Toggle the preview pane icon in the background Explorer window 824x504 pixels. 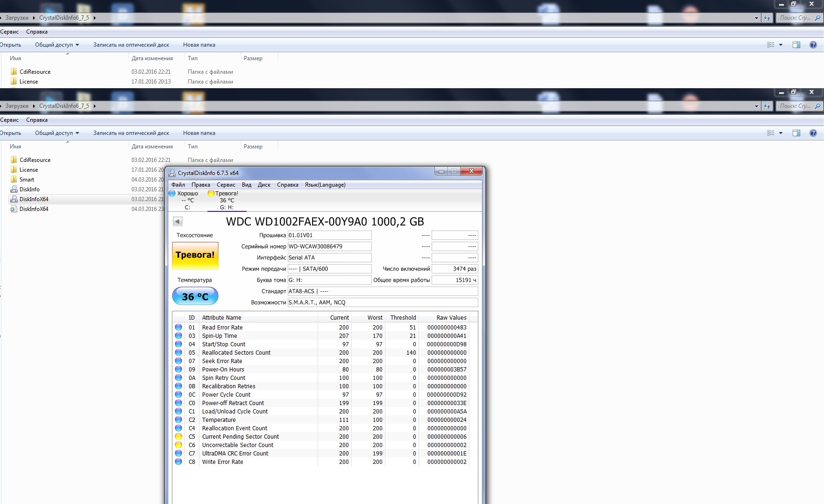coord(796,45)
